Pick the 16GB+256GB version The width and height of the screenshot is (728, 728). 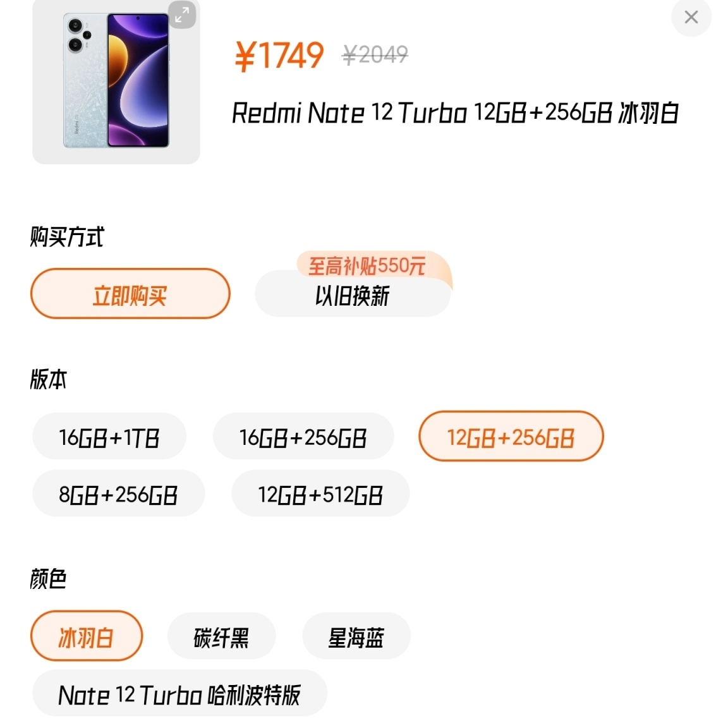coord(303,437)
